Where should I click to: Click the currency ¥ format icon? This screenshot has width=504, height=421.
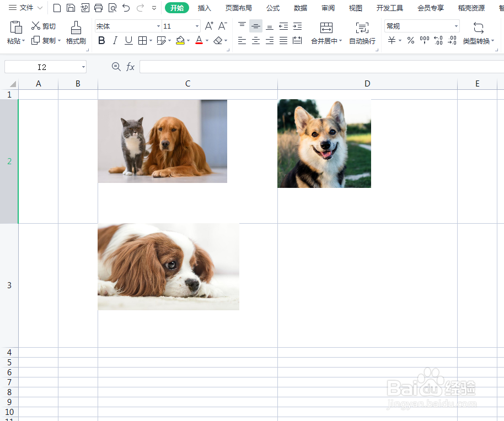392,40
